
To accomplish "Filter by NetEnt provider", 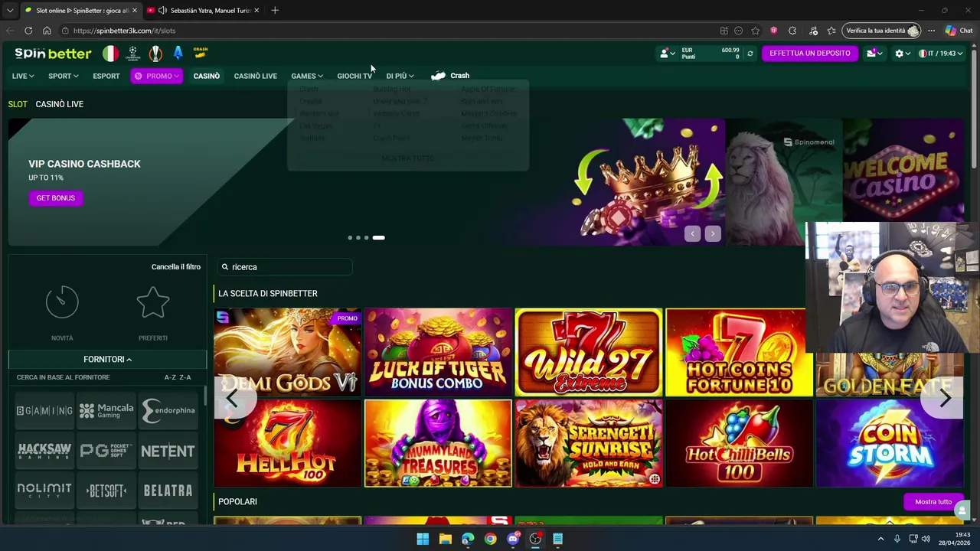I will point(168,451).
